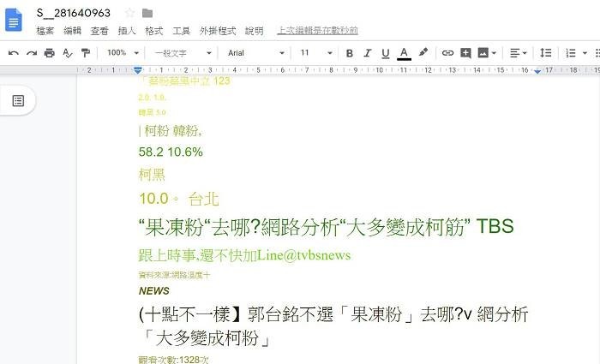Open the zoom level dropdown 100%
This screenshot has width=600, height=364.
tap(123, 53)
